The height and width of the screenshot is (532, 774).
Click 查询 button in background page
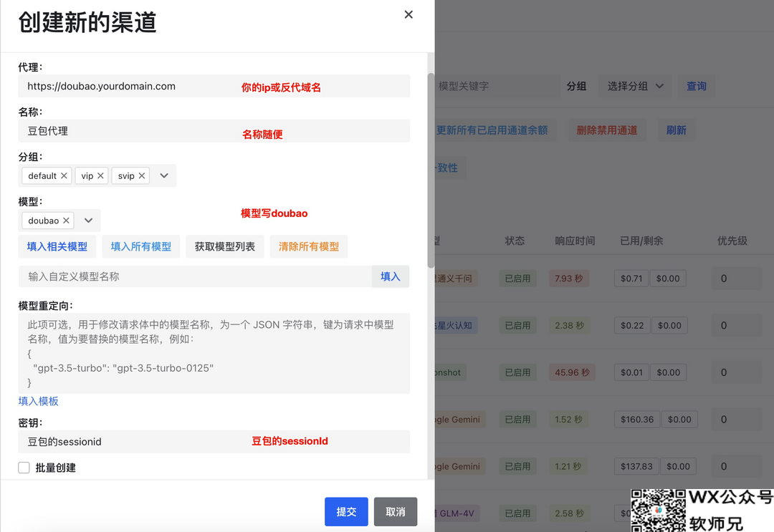696,87
